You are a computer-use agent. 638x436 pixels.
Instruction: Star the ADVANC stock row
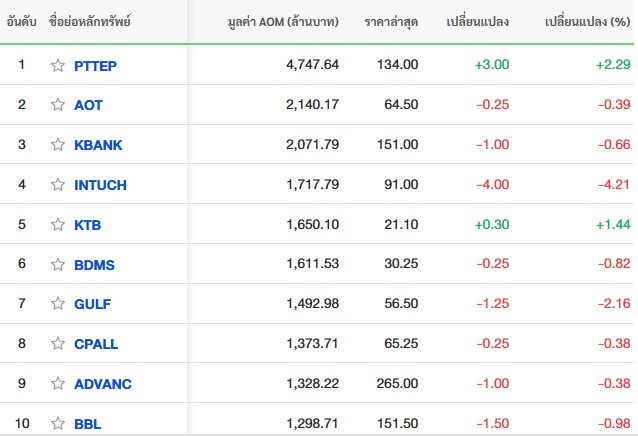pos(58,384)
